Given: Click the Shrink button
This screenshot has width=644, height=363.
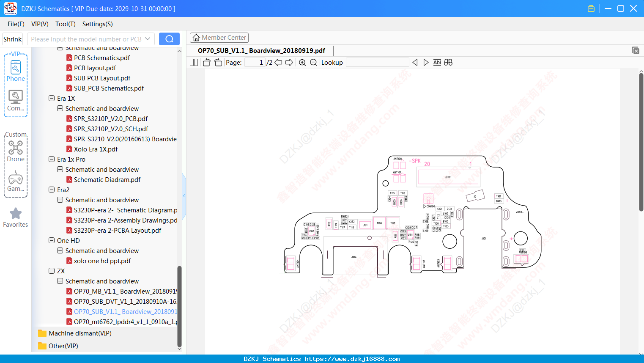Looking at the screenshot, I should (x=13, y=39).
